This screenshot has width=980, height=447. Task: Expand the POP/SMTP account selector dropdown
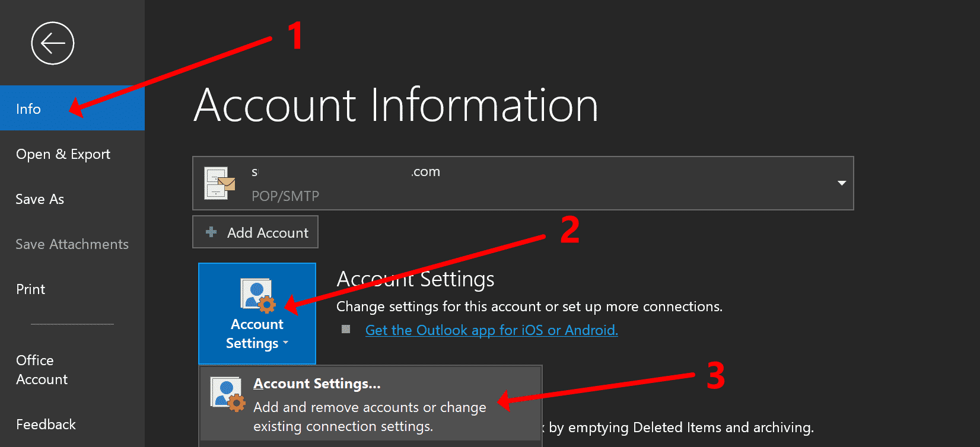(x=841, y=183)
